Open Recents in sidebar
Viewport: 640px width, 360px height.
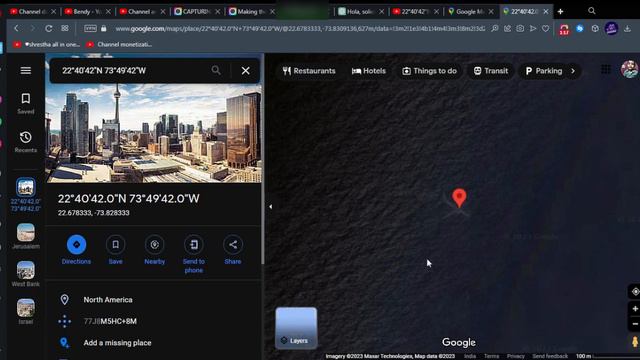point(26,142)
